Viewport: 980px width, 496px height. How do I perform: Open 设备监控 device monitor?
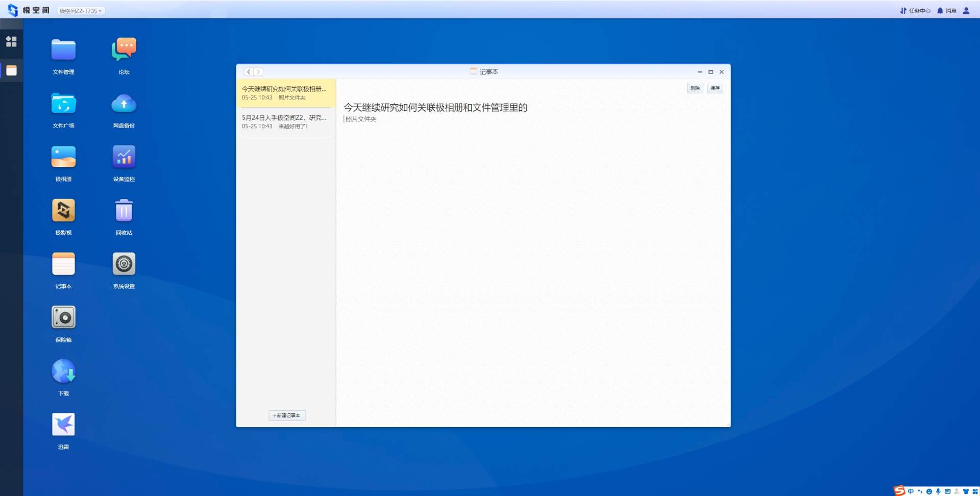pos(124,157)
